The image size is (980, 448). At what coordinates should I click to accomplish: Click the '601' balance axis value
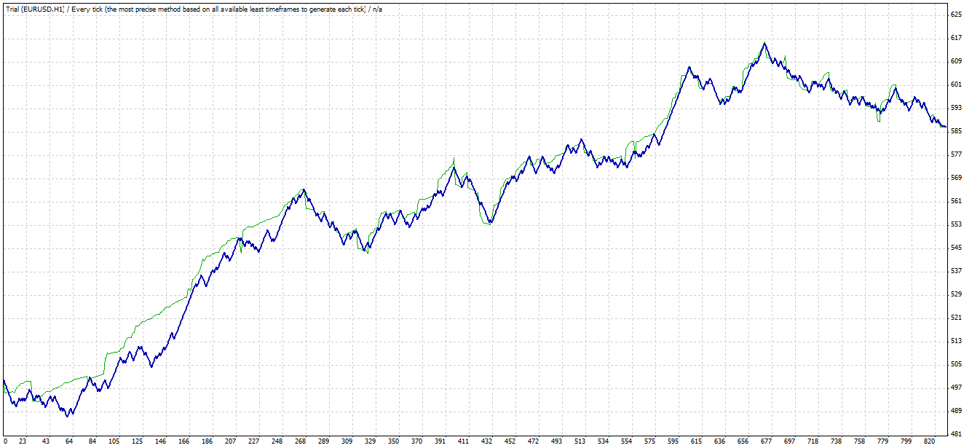(x=956, y=85)
